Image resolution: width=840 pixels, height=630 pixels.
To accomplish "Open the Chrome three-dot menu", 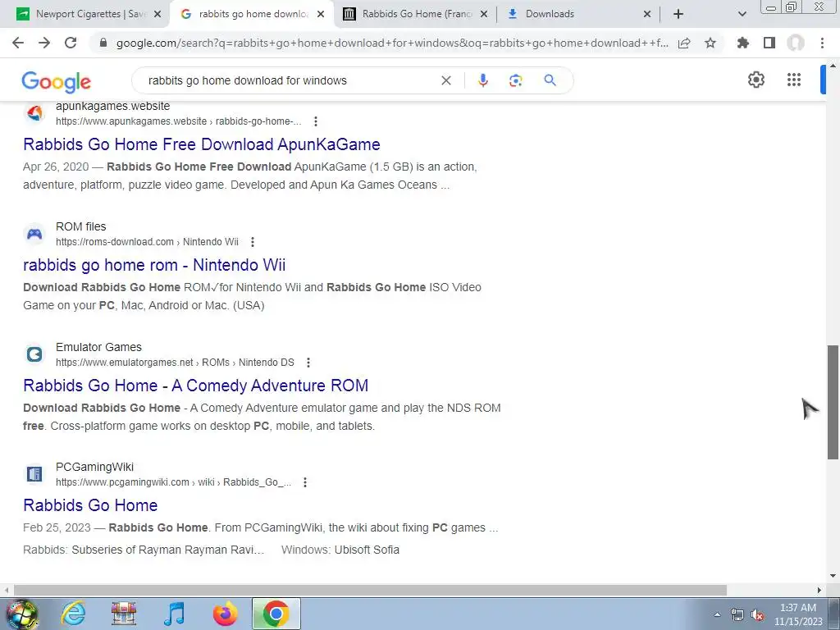I will click(822, 43).
